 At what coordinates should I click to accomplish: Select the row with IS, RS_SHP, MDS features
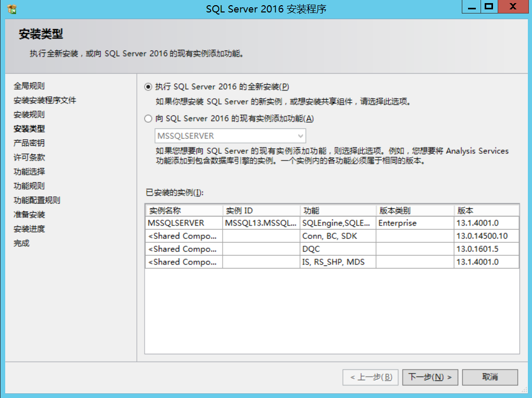tap(332, 262)
